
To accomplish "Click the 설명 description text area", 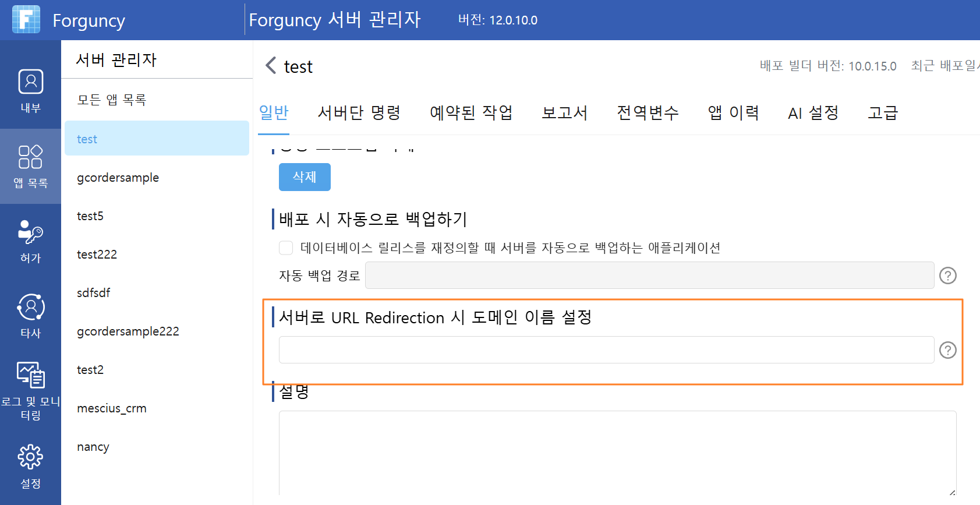I will (618, 454).
